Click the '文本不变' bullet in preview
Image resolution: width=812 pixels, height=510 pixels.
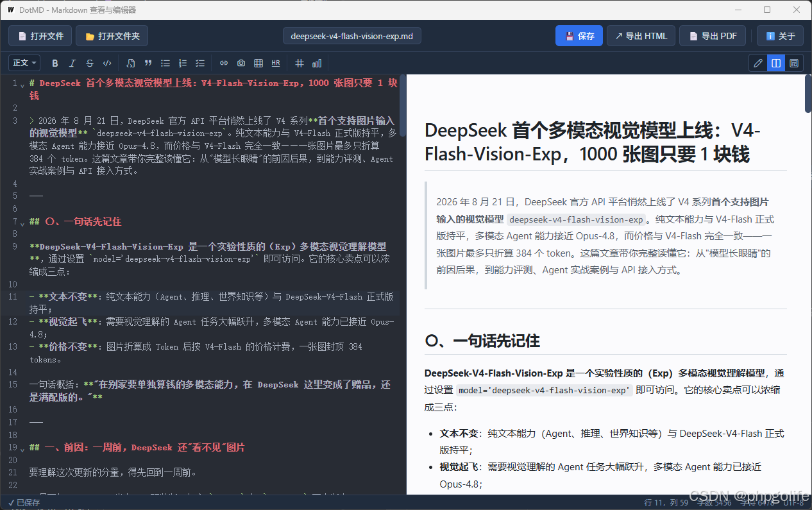(x=612, y=442)
